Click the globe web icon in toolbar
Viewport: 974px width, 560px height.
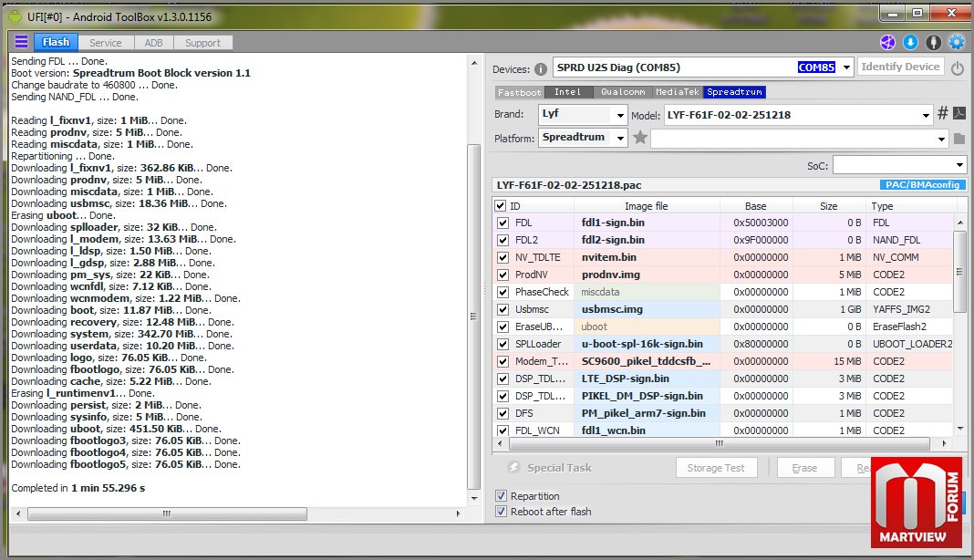pyautogui.click(x=887, y=42)
